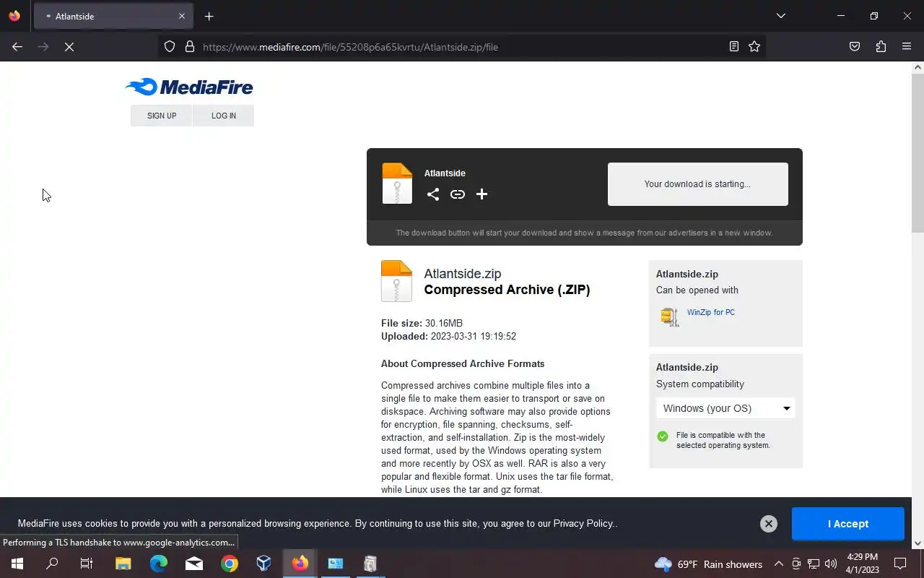Click the SIGN UP button

point(162,116)
